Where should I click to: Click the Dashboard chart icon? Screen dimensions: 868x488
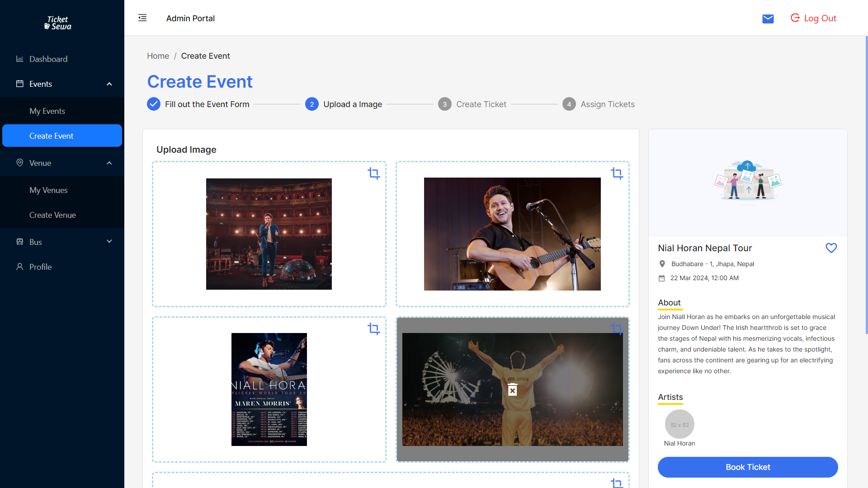tap(19, 59)
